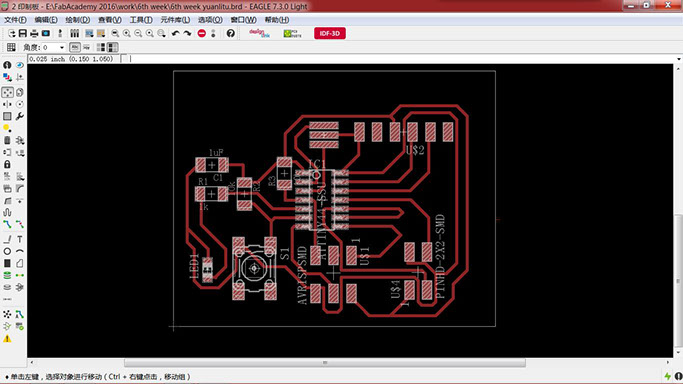
Task: Select the Move tool in sidebar
Action: tap(7, 92)
